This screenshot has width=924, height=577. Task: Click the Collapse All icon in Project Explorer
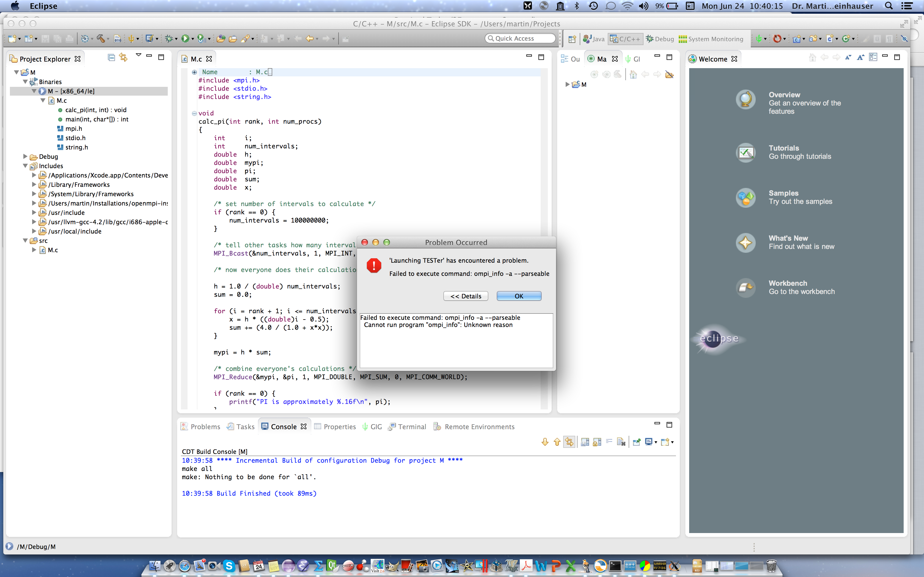pos(111,58)
